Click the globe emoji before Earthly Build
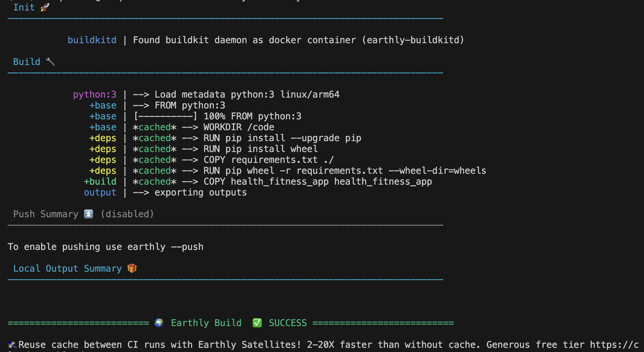 pyautogui.click(x=159, y=323)
